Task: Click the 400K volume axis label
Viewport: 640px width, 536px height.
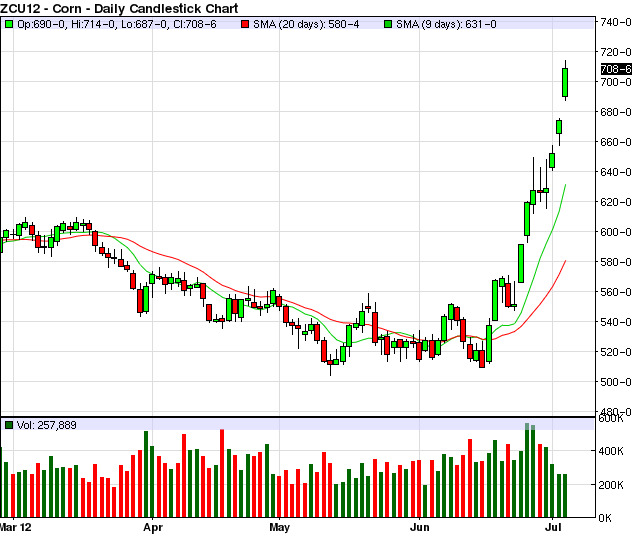Action: pos(611,451)
